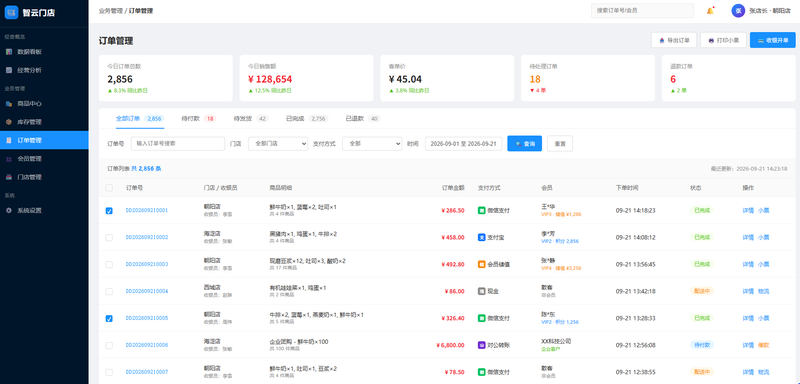Click the 收银开单 blue button
Image resolution: width=800 pixels, height=384 pixels.
tap(772, 40)
